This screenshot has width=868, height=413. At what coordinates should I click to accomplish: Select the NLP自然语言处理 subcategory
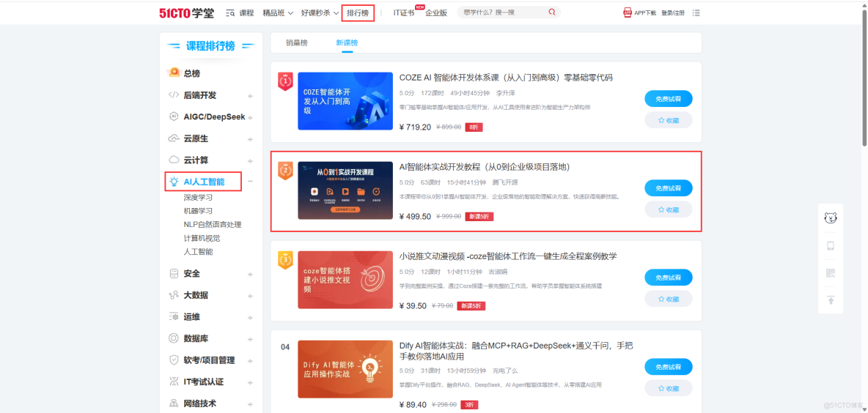tap(213, 225)
